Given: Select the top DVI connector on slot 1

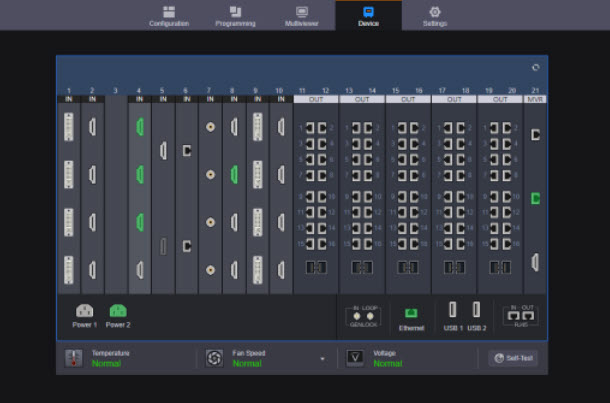Looking at the screenshot, I should 69,127.
